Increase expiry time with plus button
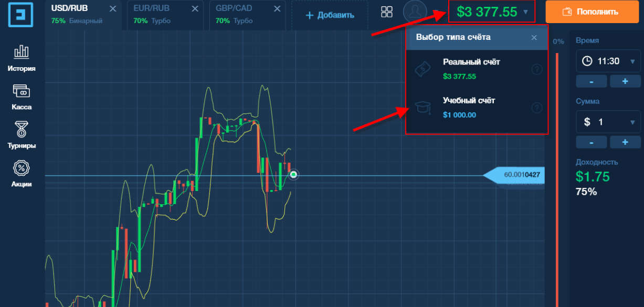This screenshot has height=307, width=644. pos(625,81)
